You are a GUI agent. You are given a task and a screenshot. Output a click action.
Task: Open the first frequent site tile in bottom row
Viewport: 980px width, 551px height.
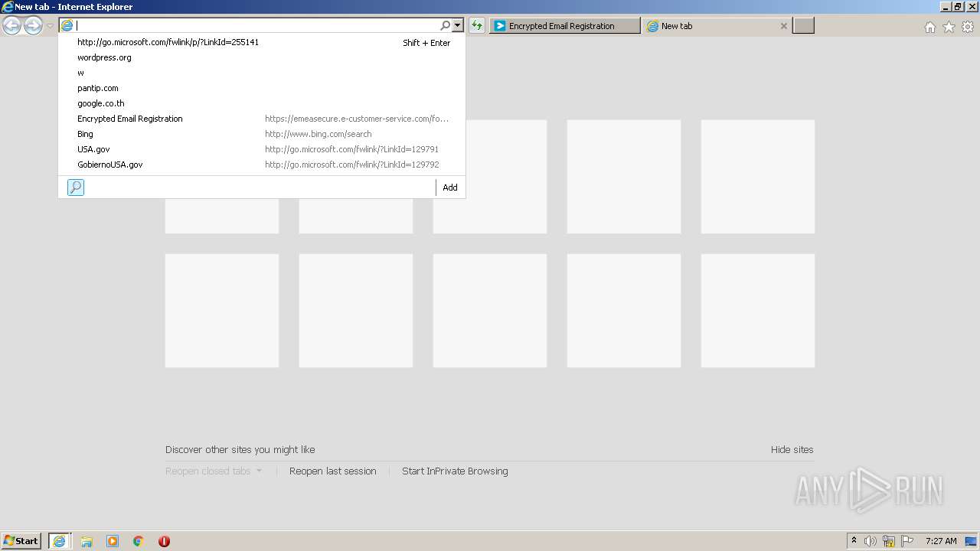222,311
